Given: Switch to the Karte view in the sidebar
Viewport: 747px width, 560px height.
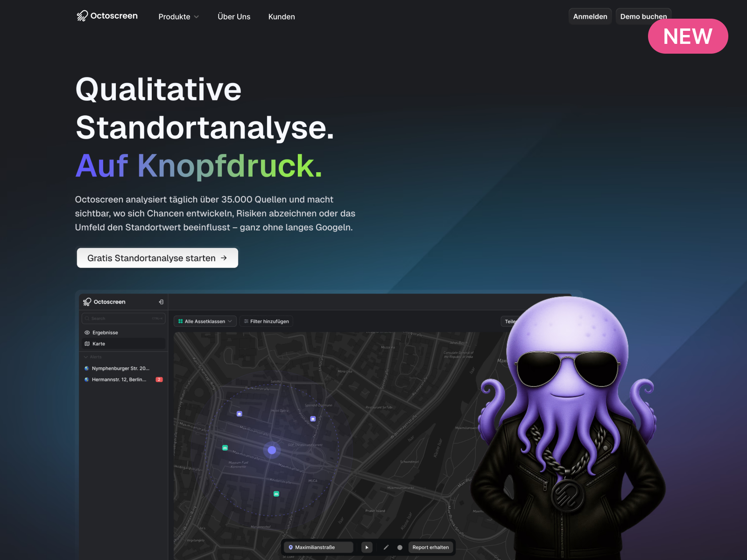Looking at the screenshot, I should [99, 344].
